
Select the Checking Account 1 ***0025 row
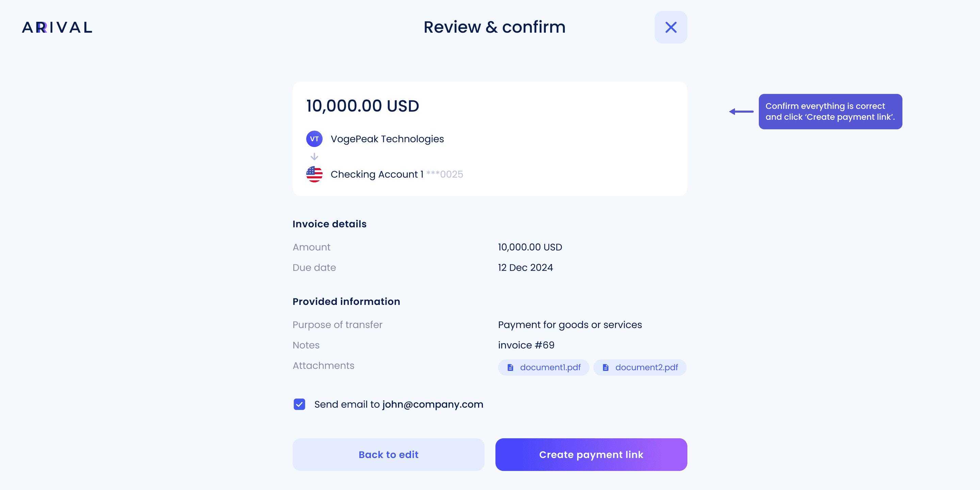[x=385, y=174]
